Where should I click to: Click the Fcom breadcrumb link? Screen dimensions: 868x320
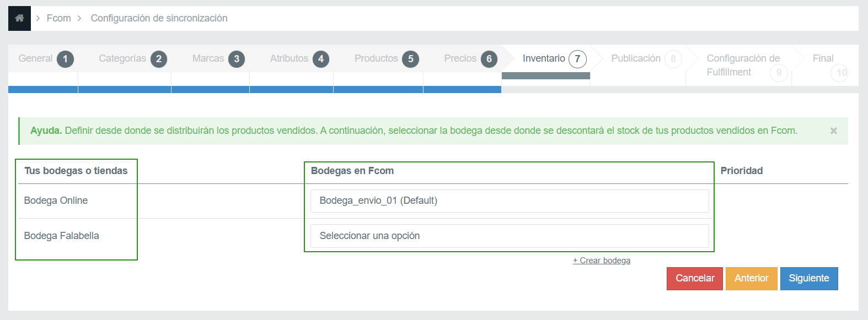click(58, 18)
